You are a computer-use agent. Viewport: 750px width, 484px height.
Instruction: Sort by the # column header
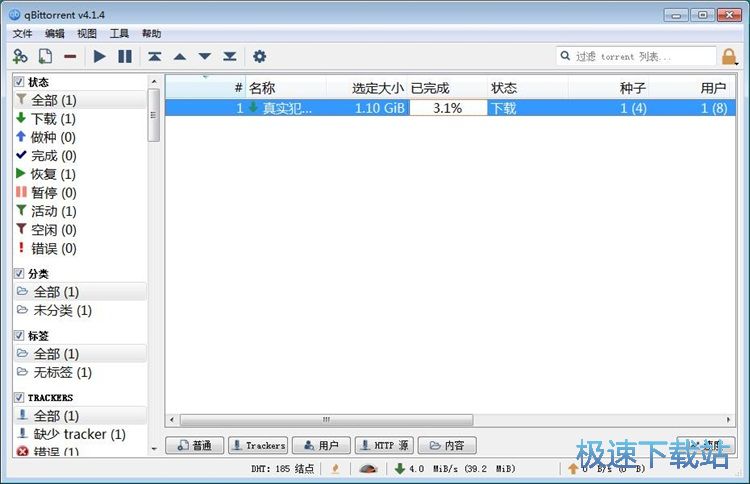[206, 88]
